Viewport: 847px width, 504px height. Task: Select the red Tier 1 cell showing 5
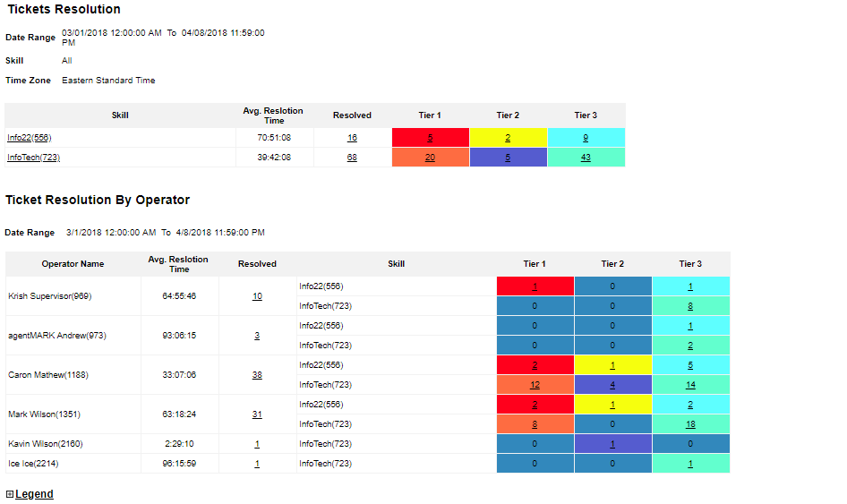[431, 138]
